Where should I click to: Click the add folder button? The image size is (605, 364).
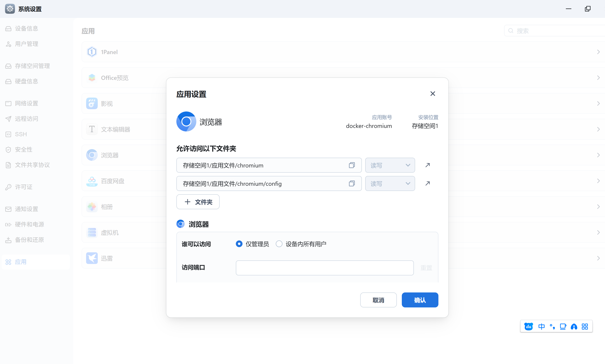click(x=198, y=202)
